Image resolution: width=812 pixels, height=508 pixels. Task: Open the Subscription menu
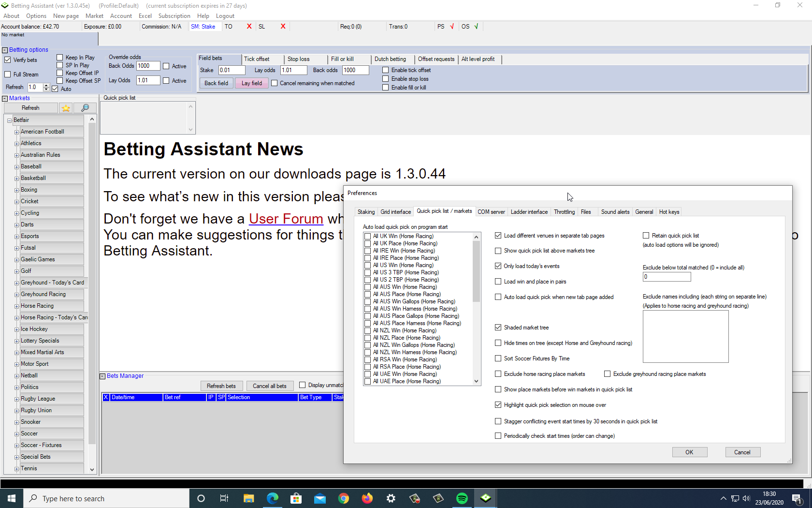click(174, 16)
